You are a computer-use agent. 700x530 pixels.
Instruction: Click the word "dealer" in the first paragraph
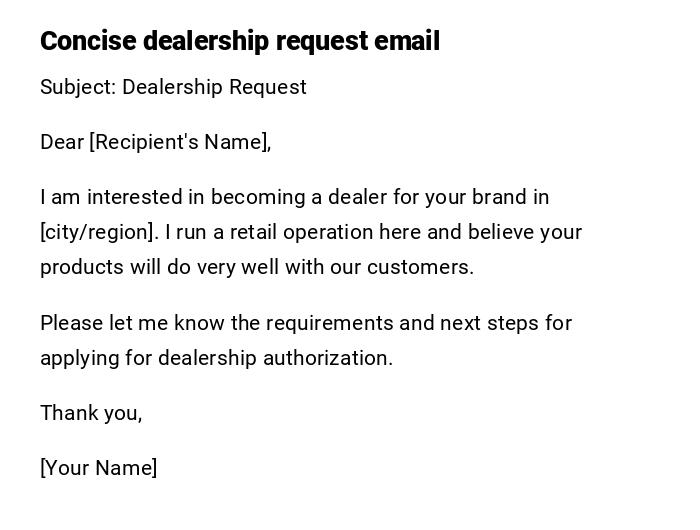click(356, 197)
